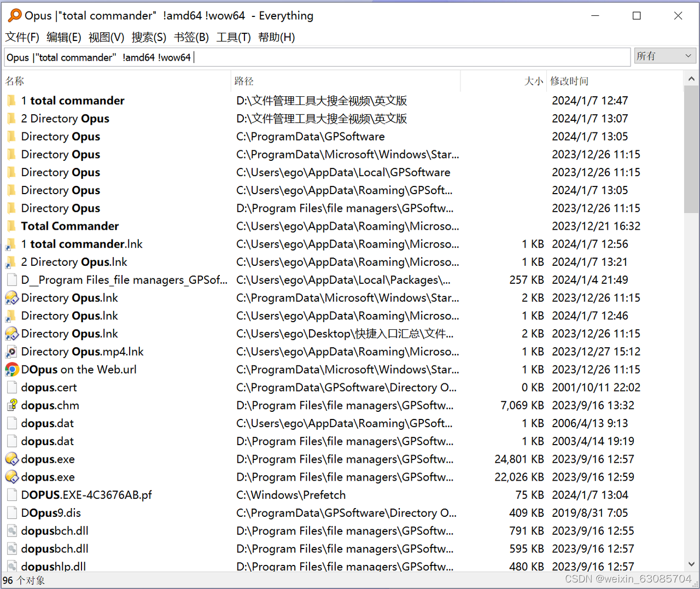
Task: Click the status bar text 96 个对象
Action: tap(24, 580)
